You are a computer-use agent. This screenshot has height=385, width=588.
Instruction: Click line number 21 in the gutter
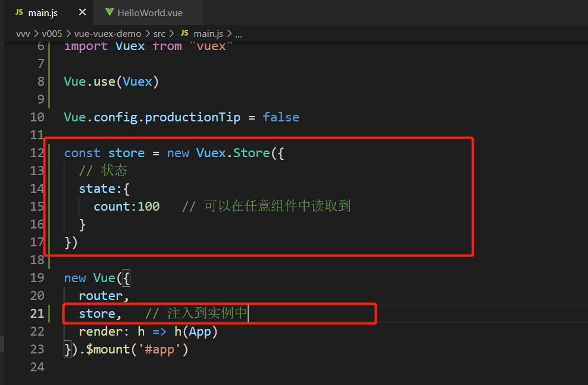coord(37,314)
